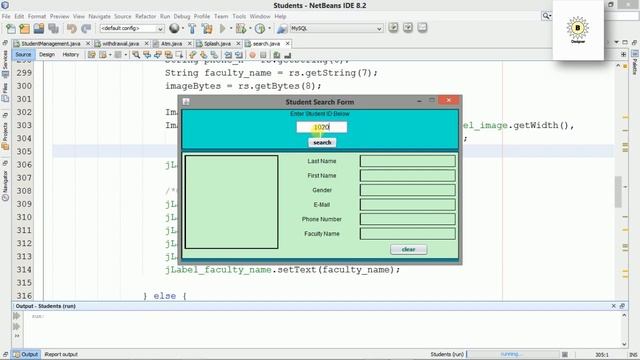Switch to Design view
The width and height of the screenshot is (640, 360).
click(x=47, y=55)
